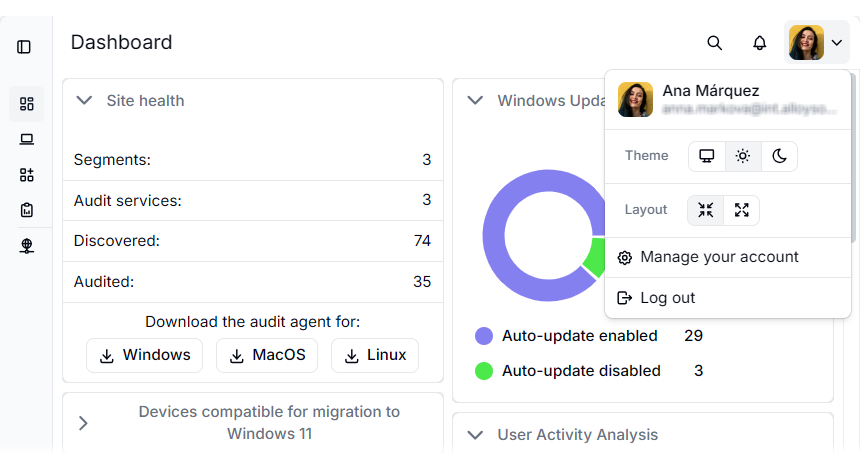Viewport: 860px width, 475px height.
Task: Open notifications bell icon
Action: point(760,43)
